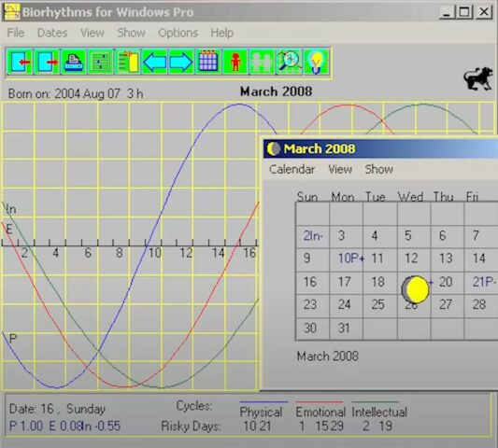Go to previous period with left arrow

(154, 62)
